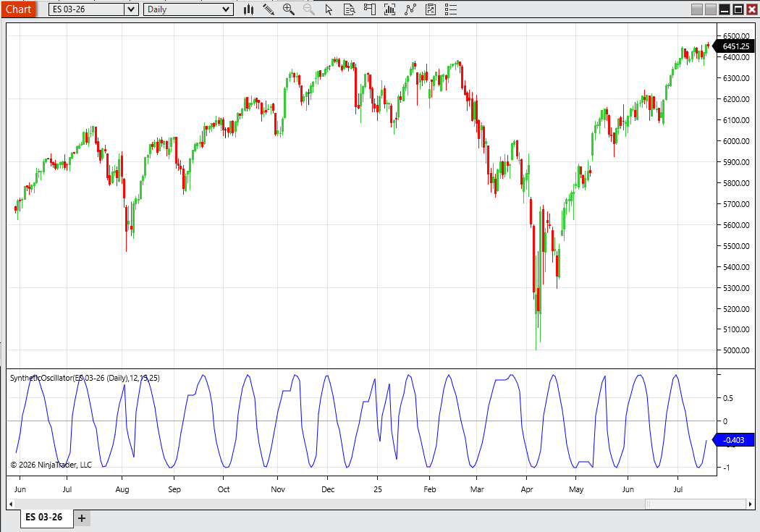Viewport: 760px width, 532px height.
Task: Expand the ES 03-26 instrument dropdown
Action: 130,9
